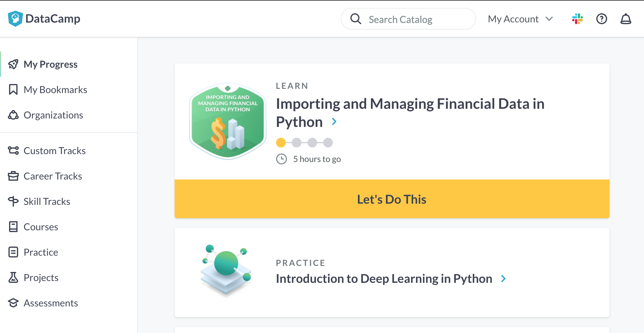644x333 pixels.
Task: Open Custom Tracks in the sidebar
Action: click(54, 150)
